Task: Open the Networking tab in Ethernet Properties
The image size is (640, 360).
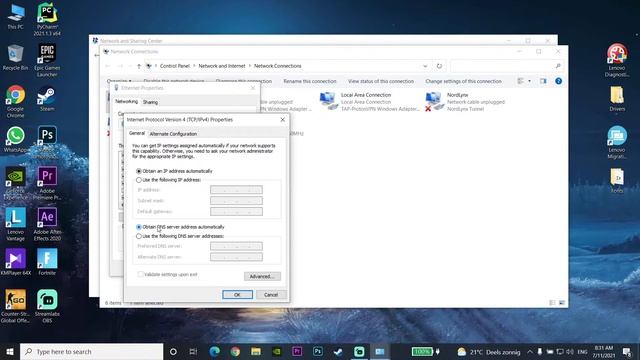Action: point(126,101)
